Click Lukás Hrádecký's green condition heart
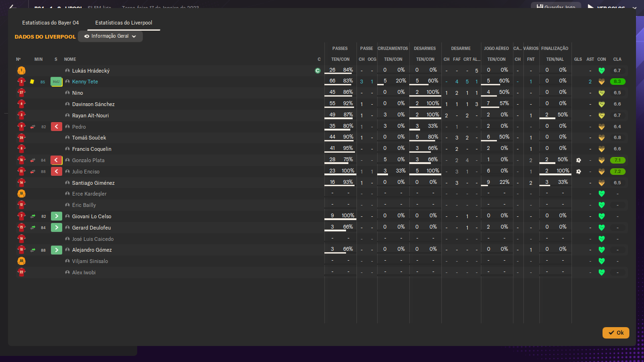 [x=602, y=71]
